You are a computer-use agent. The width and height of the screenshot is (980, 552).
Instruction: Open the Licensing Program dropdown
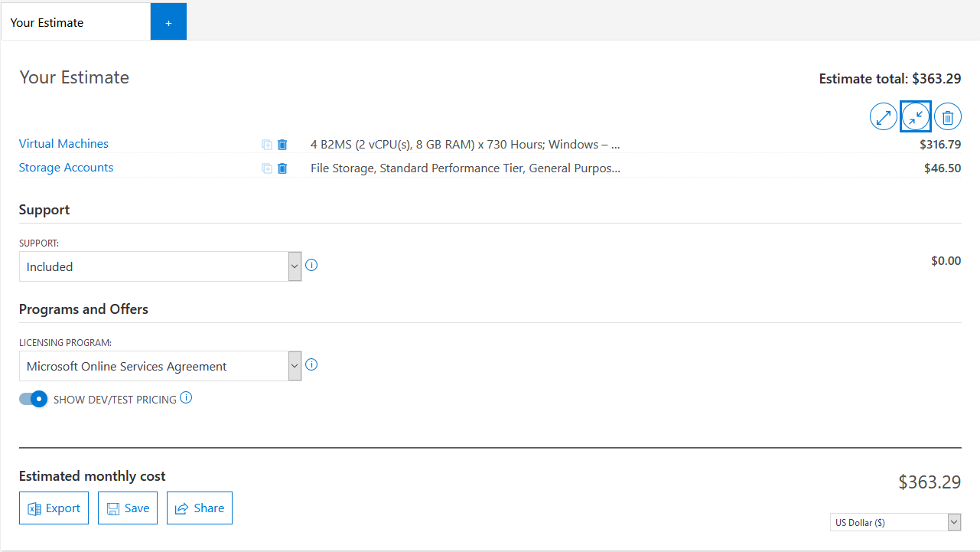161,366
